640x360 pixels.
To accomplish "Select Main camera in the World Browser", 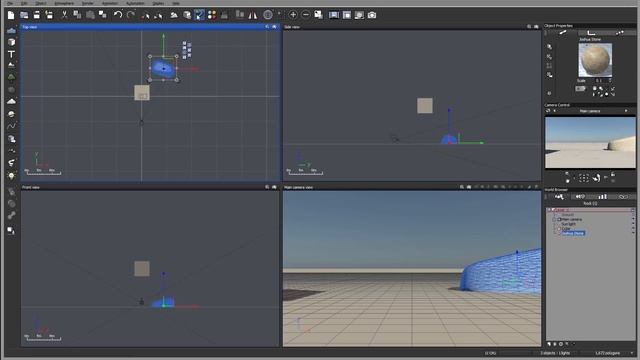I will 571,220.
